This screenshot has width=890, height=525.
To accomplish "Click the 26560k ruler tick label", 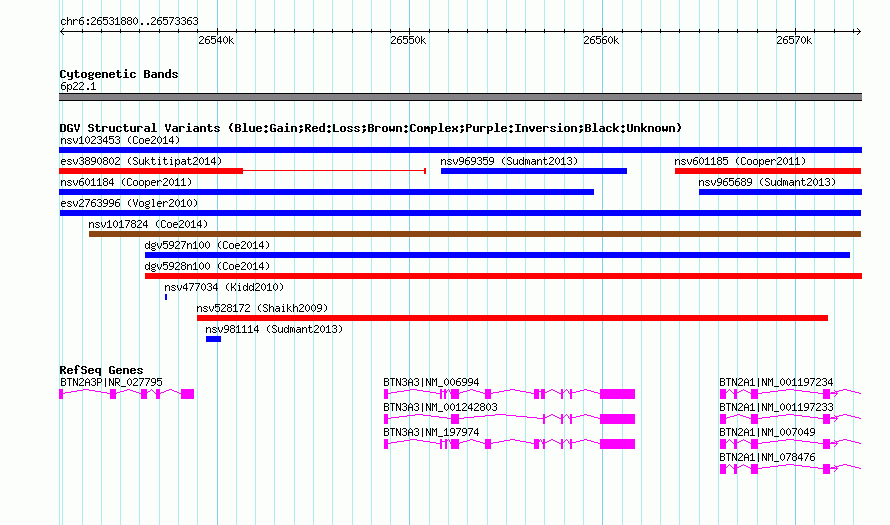I will (601, 41).
